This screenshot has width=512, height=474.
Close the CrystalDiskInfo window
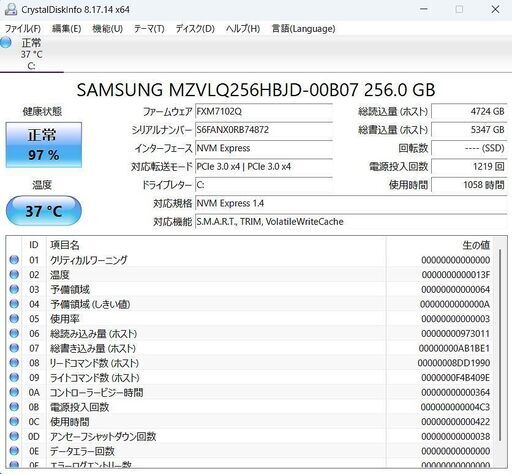496,9
